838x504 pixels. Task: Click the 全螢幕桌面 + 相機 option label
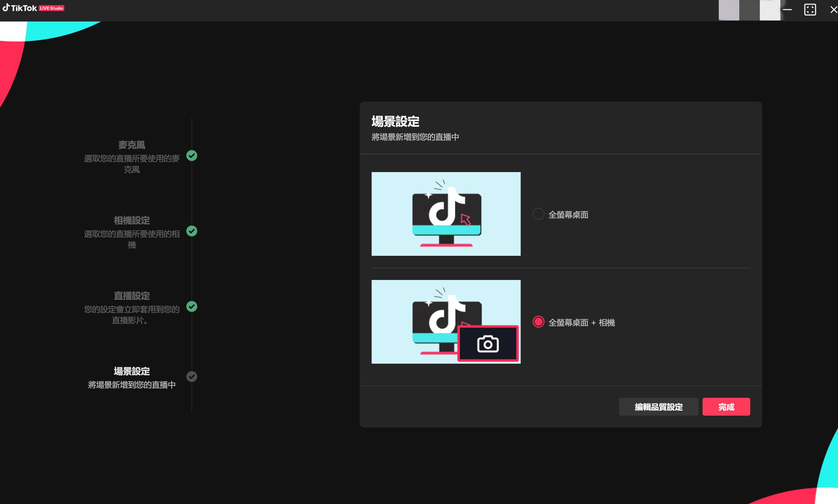coord(581,322)
